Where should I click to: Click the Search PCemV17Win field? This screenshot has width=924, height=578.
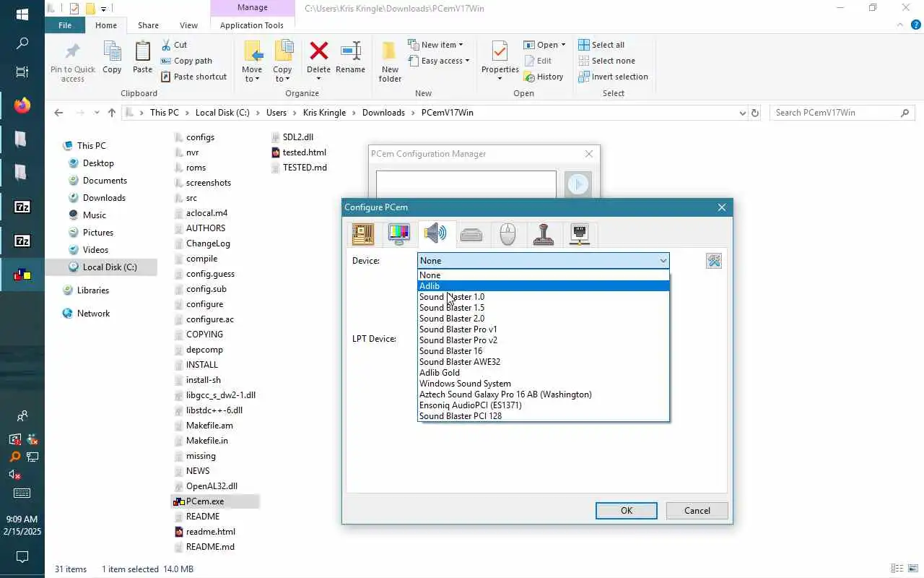pos(842,113)
